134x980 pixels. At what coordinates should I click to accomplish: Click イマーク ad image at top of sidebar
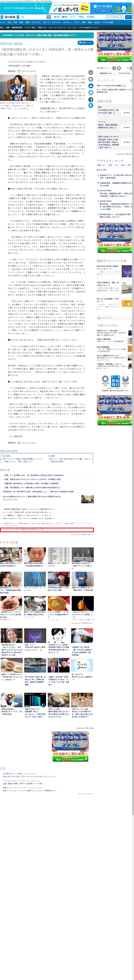coord(115,47)
